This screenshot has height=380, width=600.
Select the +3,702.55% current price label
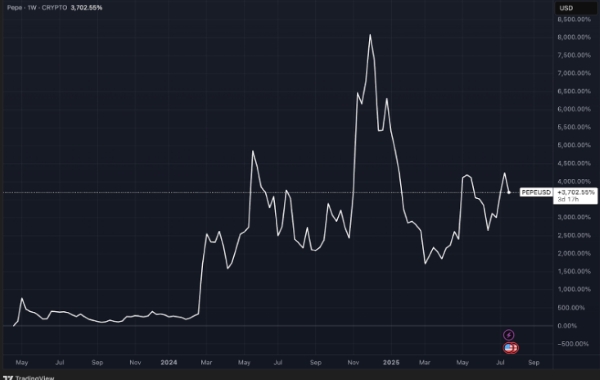(576, 192)
